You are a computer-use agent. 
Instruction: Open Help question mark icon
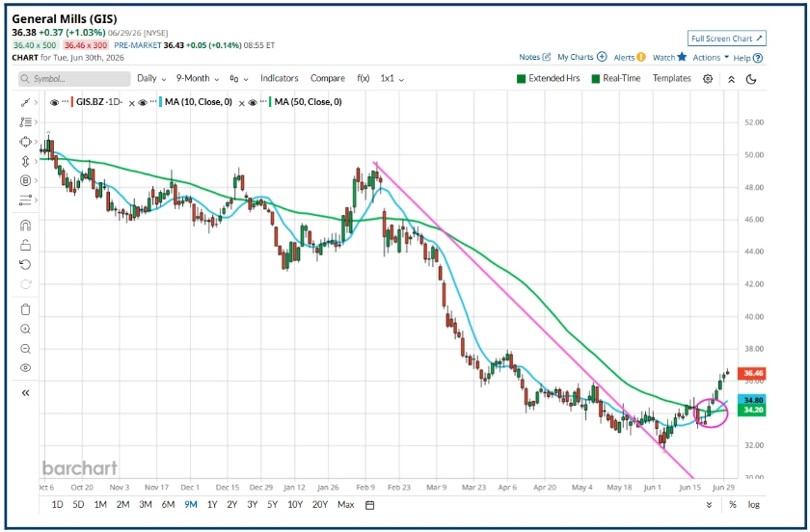(x=758, y=58)
